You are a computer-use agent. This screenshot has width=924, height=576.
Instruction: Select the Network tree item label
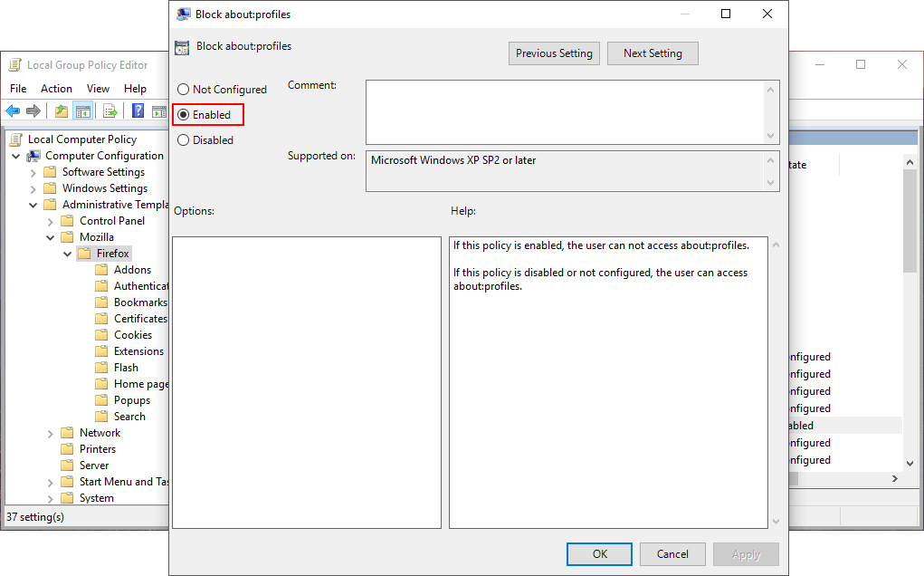pos(100,433)
